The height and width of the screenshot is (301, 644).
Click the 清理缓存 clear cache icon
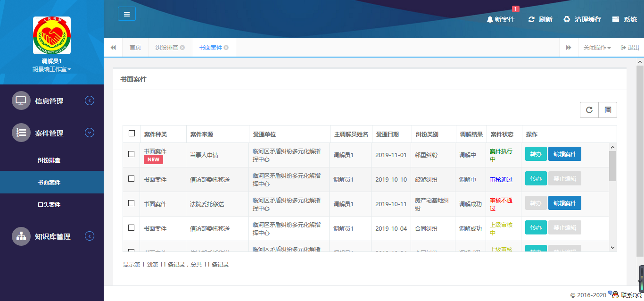point(566,19)
